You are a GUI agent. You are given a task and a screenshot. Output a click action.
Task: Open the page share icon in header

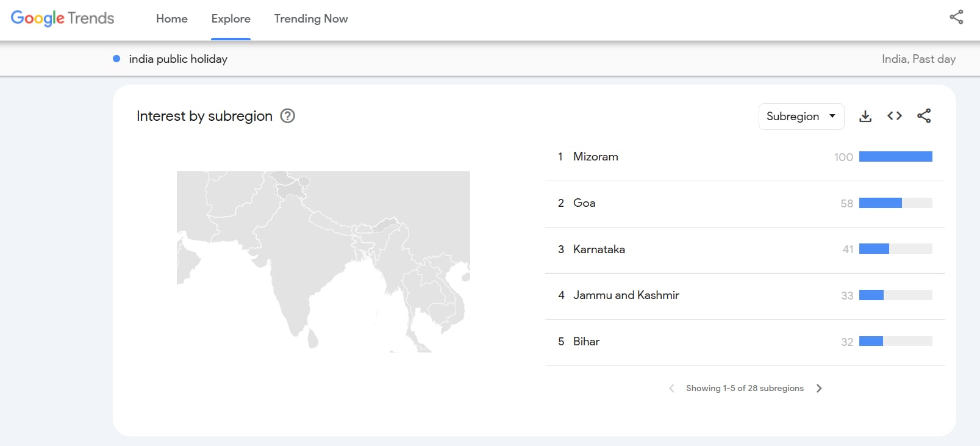956,17
